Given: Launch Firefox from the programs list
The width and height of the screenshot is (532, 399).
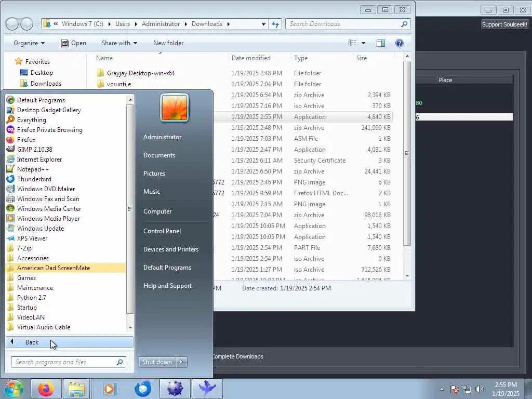Looking at the screenshot, I should coord(26,139).
